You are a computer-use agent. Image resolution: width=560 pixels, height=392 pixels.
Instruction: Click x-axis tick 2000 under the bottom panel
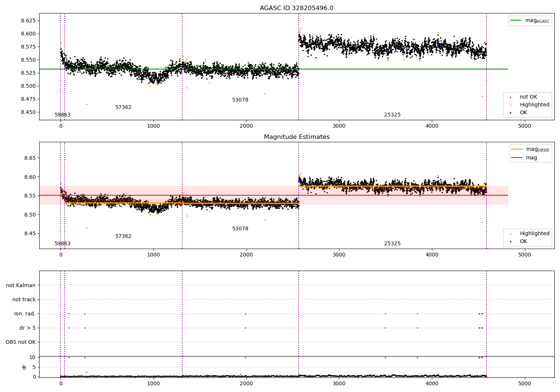[x=246, y=383]
